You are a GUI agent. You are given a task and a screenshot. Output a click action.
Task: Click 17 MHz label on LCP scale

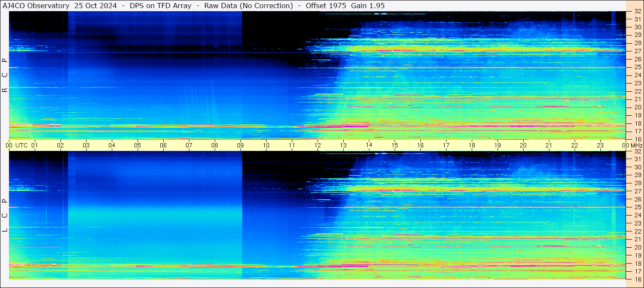click(638, 271)
